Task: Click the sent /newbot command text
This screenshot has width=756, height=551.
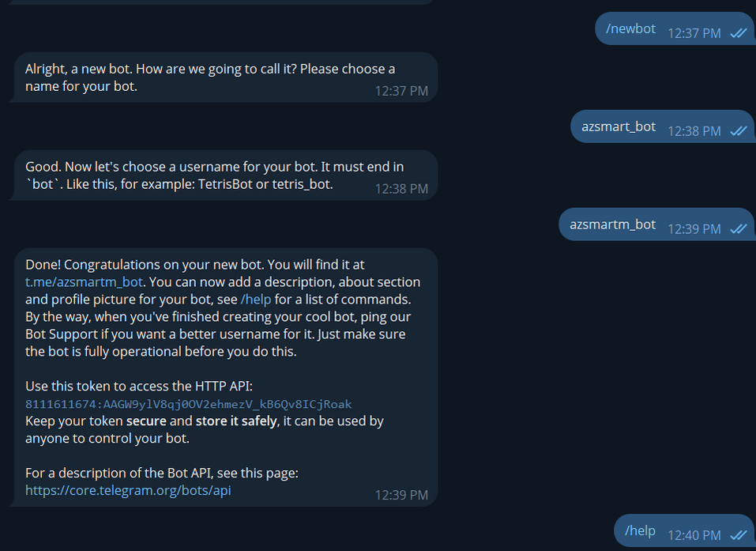Action: coord(630,28)
